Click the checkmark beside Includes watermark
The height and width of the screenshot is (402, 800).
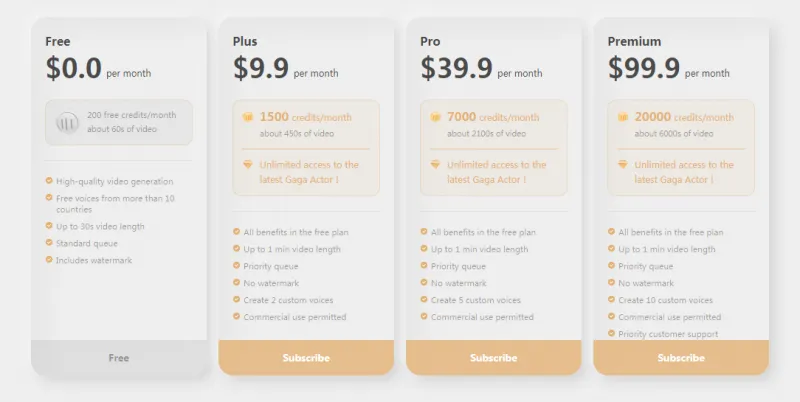pyautogui.click(x=49, y=260)
